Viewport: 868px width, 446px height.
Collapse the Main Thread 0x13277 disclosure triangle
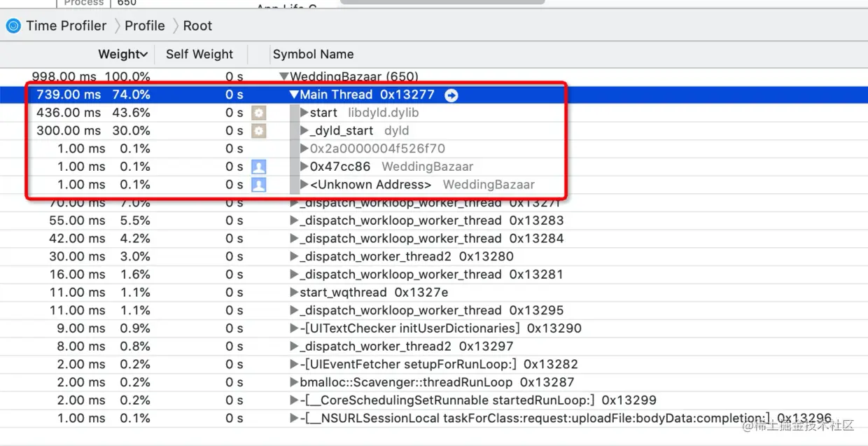(294, 95)
